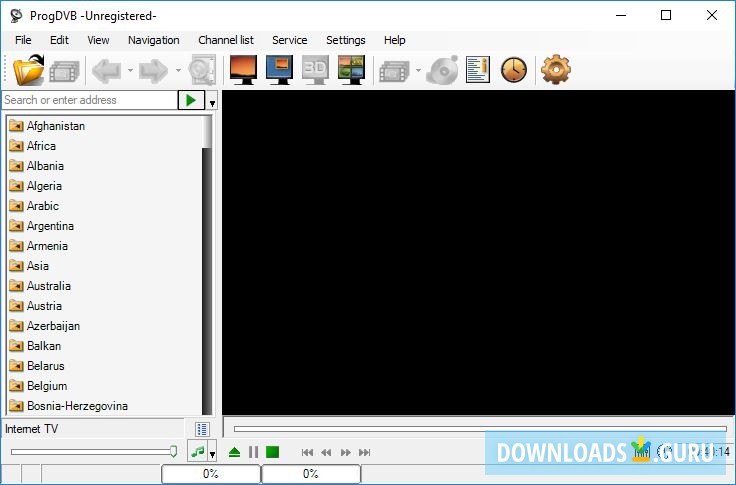Click the second 0% progress indicator
The image size is (736, 485).
coord(311,474)
